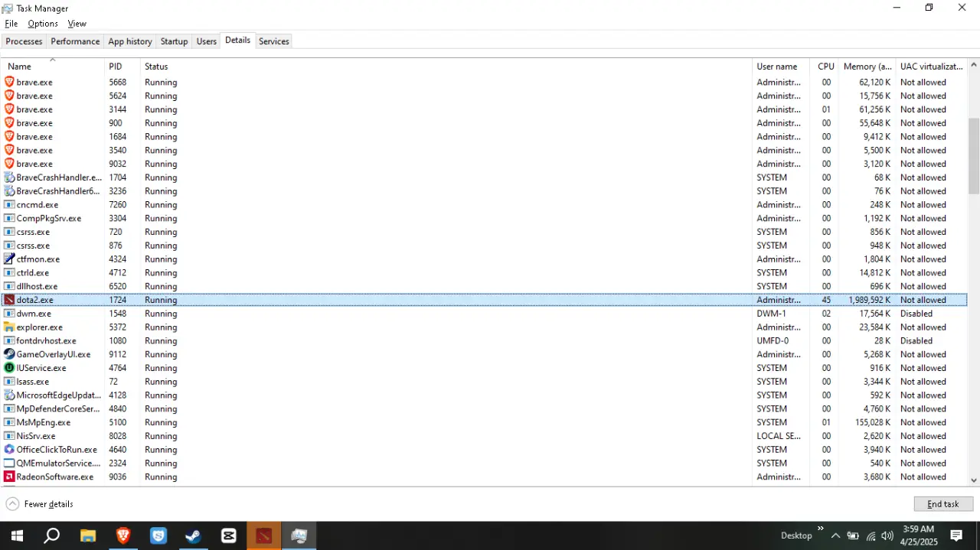Open the View menu
980x550 pixels.
77,24
